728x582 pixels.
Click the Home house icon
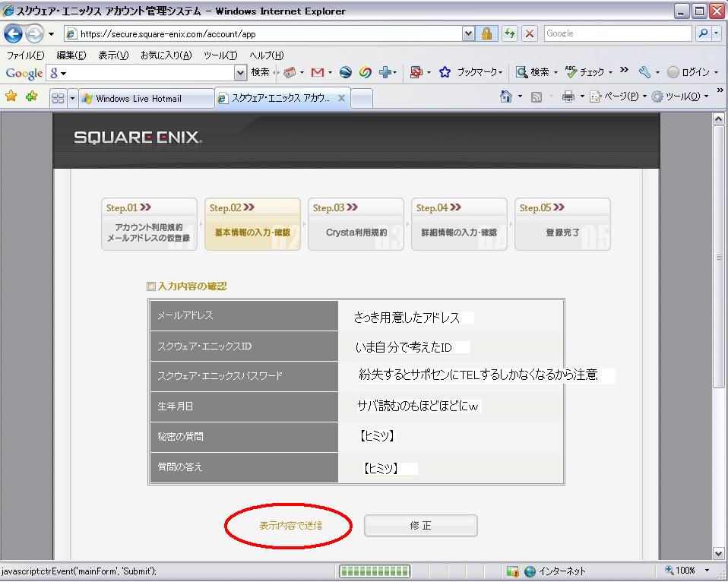coord(505,96)
